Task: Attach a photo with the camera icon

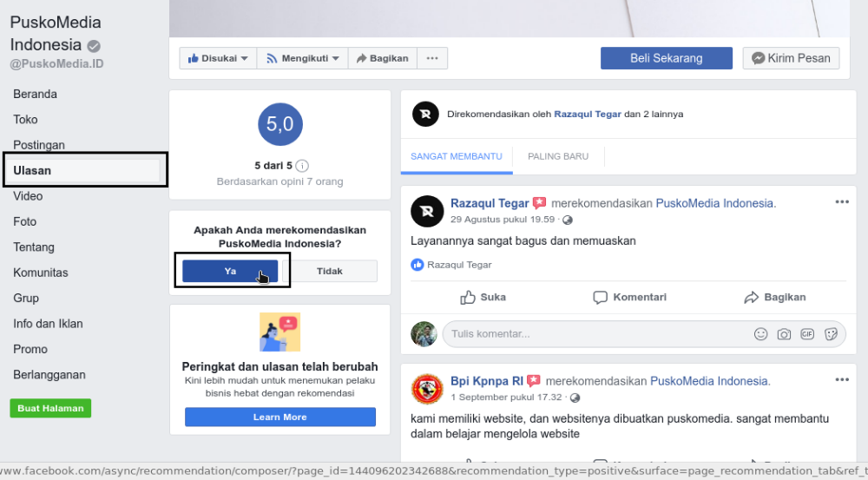Action: [x=784, y=334]
